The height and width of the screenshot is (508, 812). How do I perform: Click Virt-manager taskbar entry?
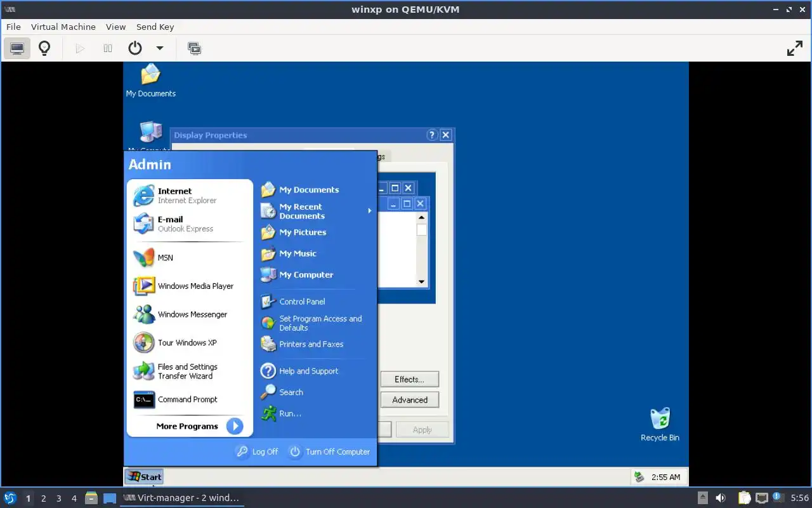coord(181,498)
